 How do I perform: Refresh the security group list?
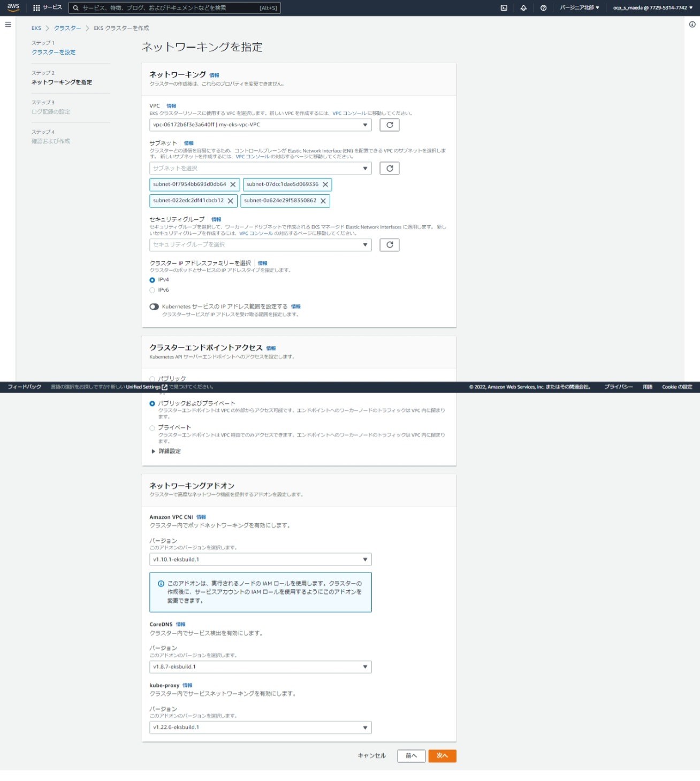coord(390,245)
